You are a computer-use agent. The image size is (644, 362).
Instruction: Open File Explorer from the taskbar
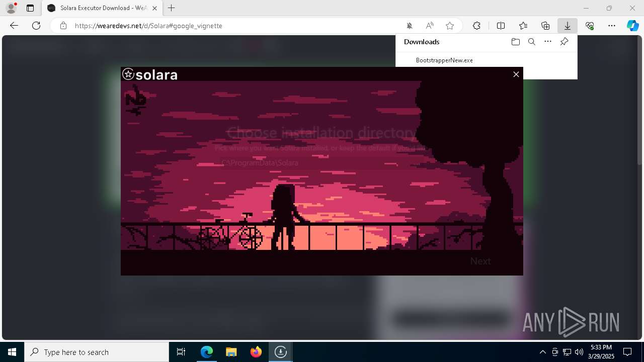pyautogui.click(x=231, y=352)
